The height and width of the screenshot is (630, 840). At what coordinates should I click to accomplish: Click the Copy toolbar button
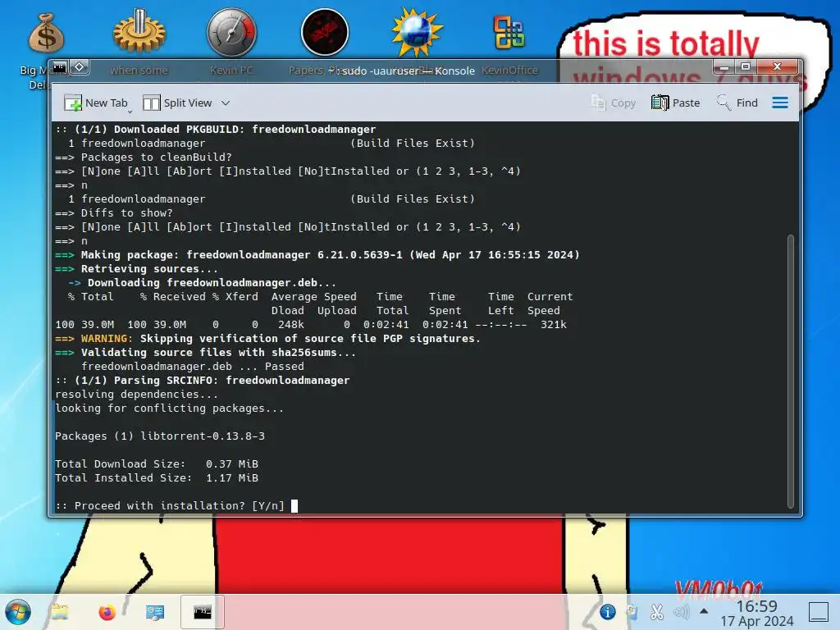coord(614,103)
